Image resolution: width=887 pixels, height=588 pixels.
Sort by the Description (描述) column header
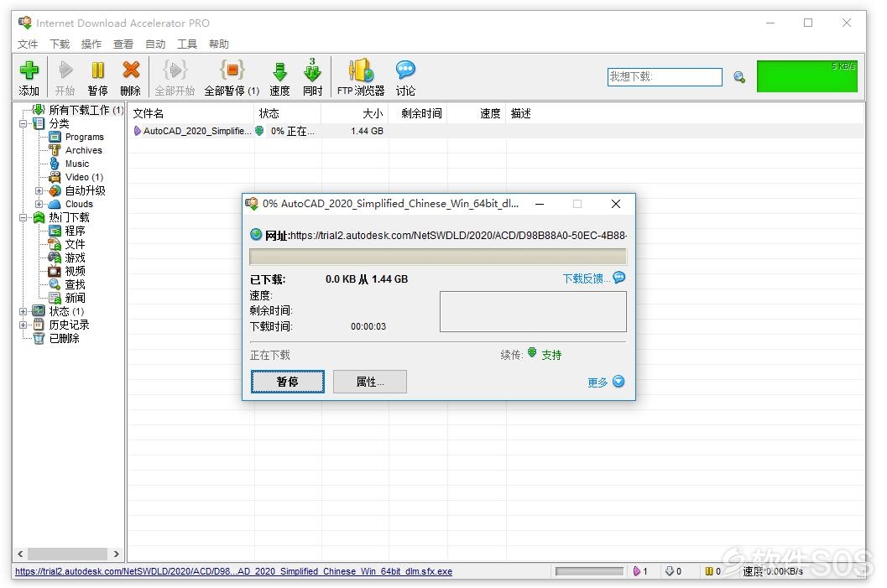[520, 113]
